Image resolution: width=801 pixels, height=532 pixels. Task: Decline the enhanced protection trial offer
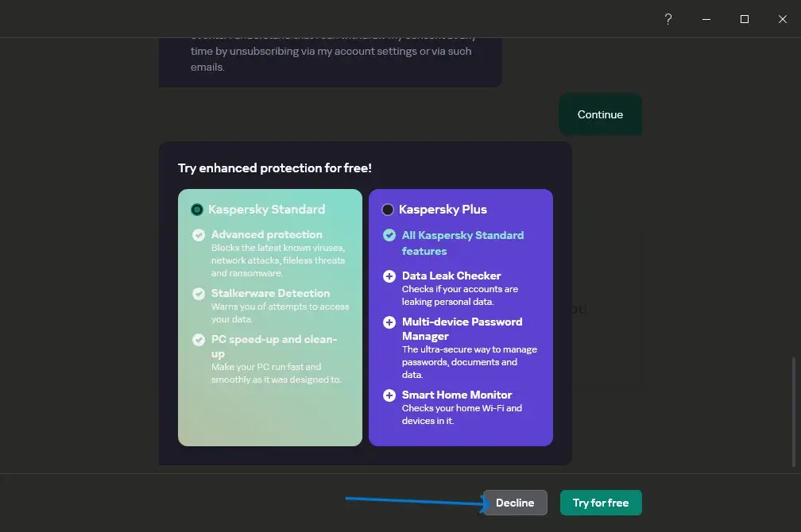tap(515, 503)
